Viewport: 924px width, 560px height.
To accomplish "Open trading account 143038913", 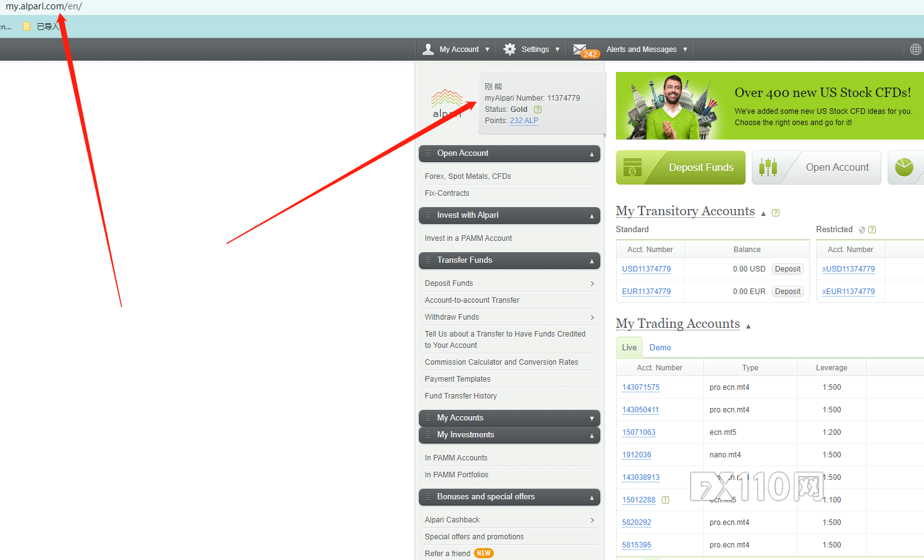I will click(x=640, y=477).
